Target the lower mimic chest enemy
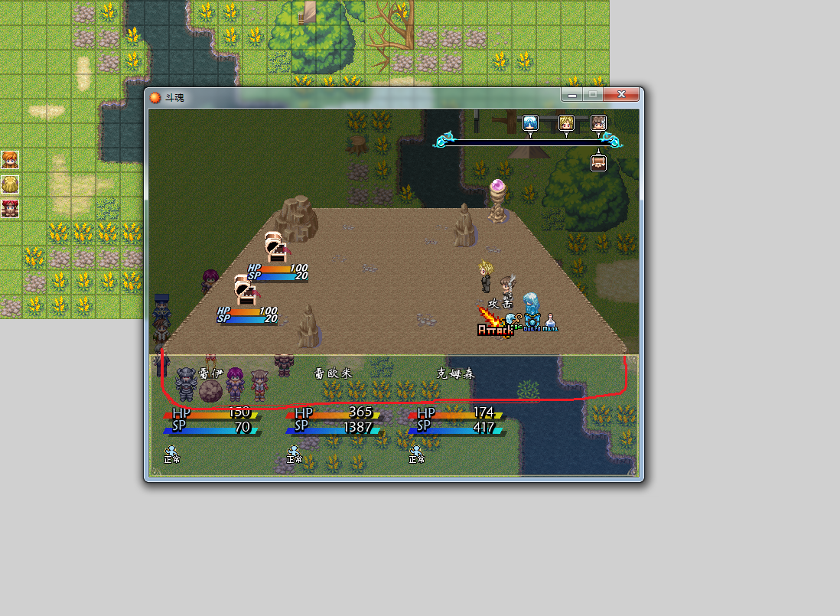840x616 pixels. tap(246, 290)
